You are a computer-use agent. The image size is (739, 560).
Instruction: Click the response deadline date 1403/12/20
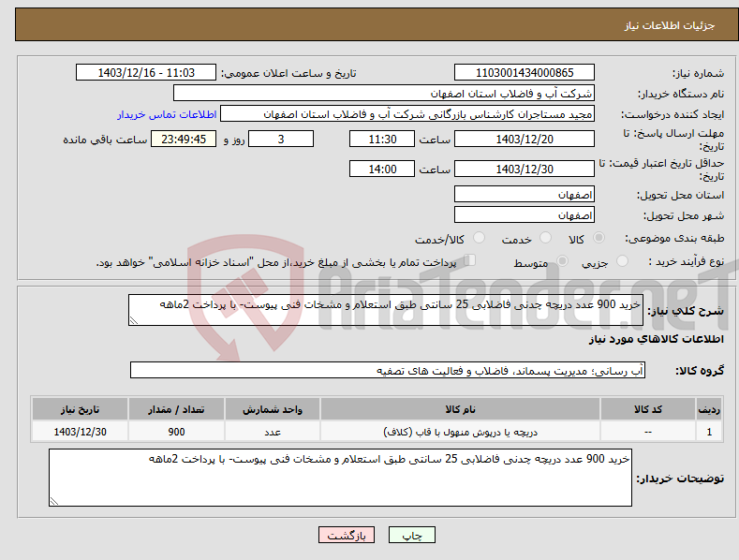(x=525, y=139)
